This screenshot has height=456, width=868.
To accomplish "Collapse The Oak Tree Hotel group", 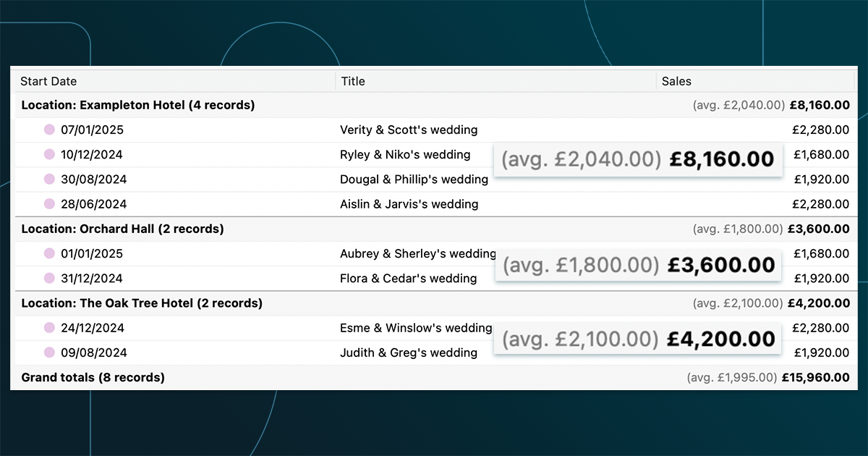I will point(142,303).
